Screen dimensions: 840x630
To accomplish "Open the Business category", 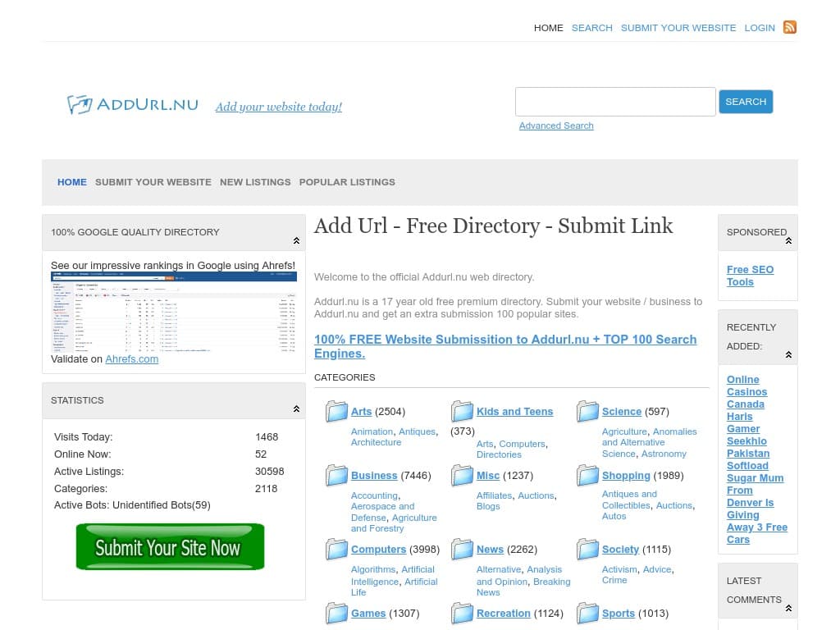I will point(374,475).
